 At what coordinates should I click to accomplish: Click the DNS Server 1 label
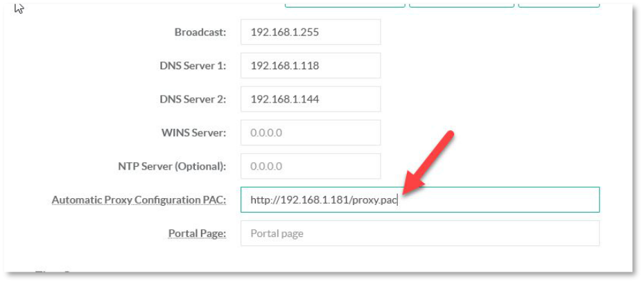click(192, 66)
